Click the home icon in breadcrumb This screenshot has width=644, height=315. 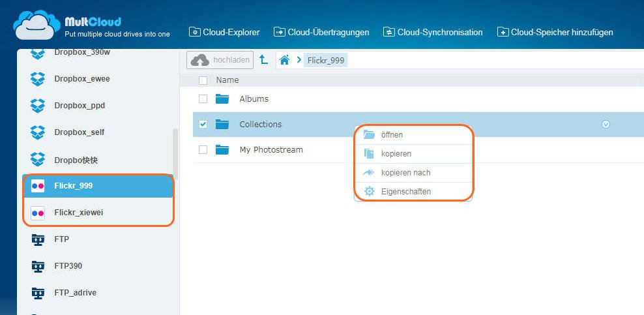[284, 61]
